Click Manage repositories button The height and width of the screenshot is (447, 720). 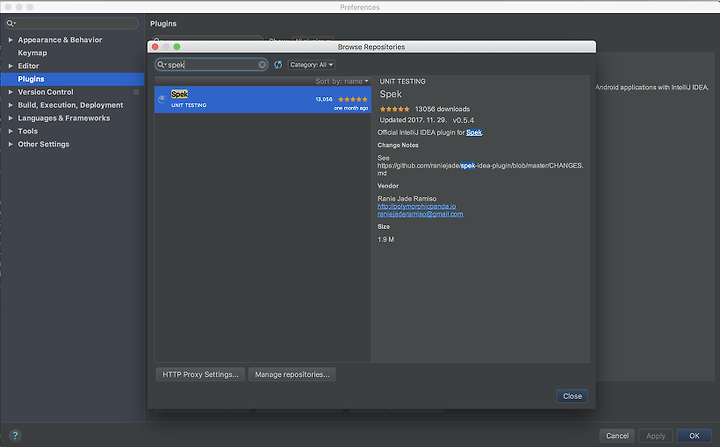pos(292,374)
